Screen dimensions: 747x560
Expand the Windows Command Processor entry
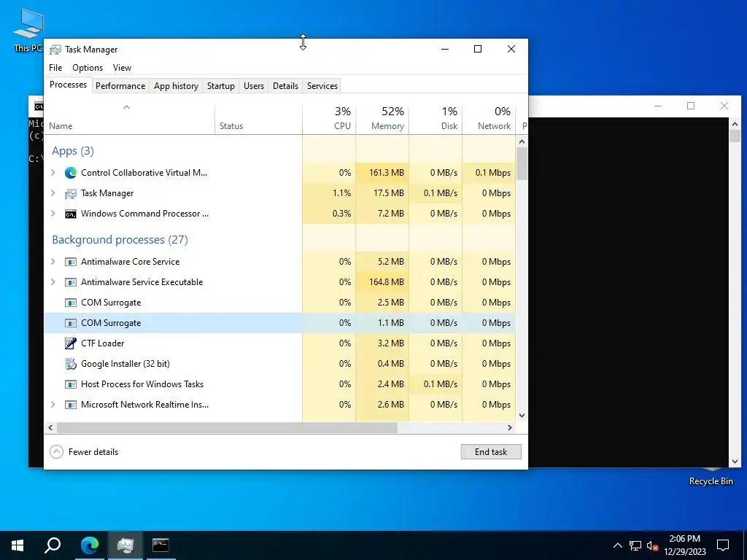click(x=53, y=214)
